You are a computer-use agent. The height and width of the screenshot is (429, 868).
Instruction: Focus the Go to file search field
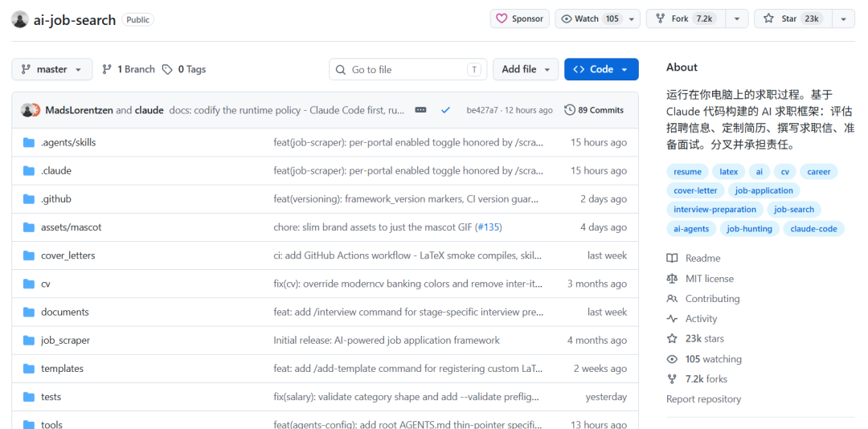click(408, 69)
